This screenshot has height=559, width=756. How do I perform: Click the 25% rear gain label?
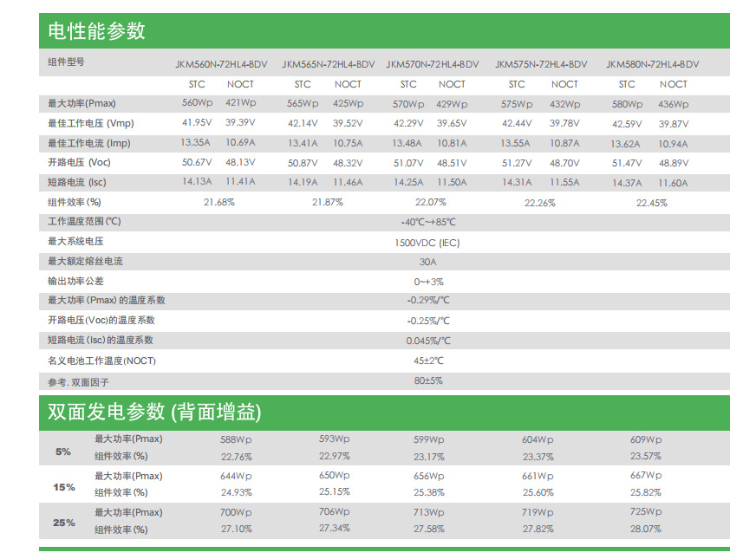click(x=64, y=523)
